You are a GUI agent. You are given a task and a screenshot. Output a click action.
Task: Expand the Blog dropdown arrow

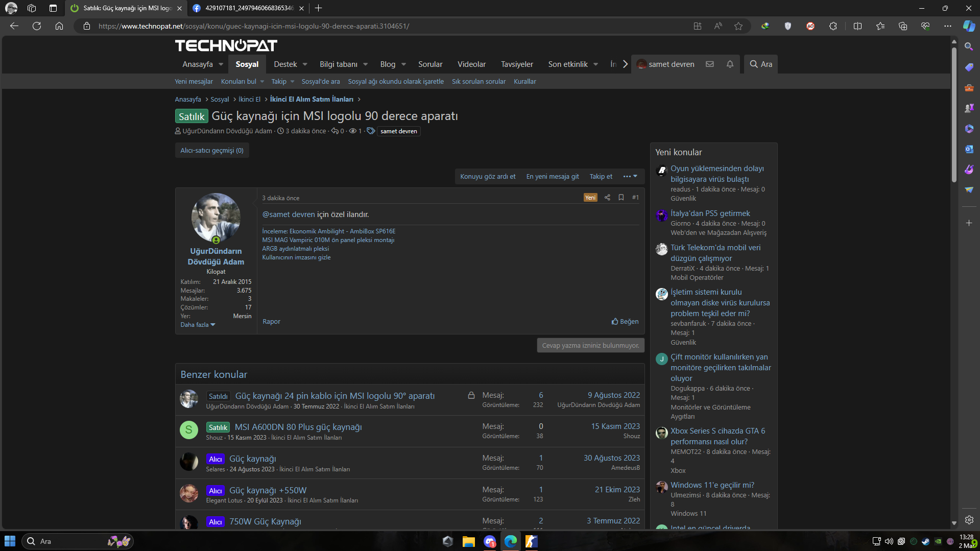(x=403, y=64)
